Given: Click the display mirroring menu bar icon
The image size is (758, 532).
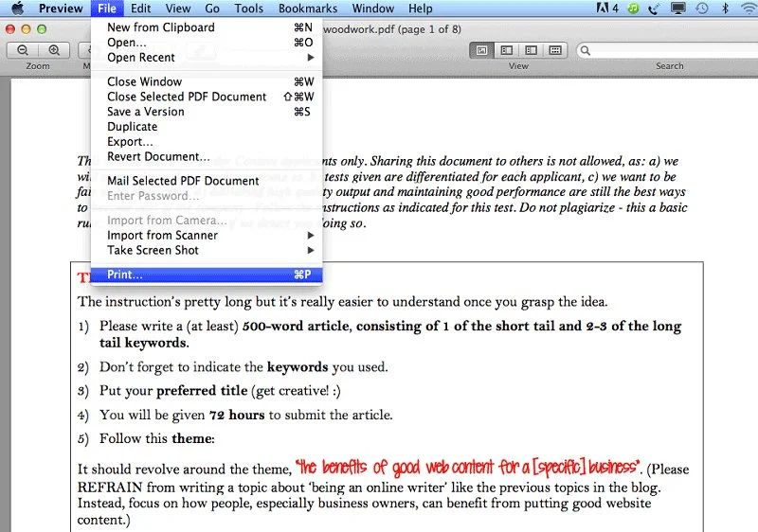Looking at the screenshot, I should click(678, 9).
